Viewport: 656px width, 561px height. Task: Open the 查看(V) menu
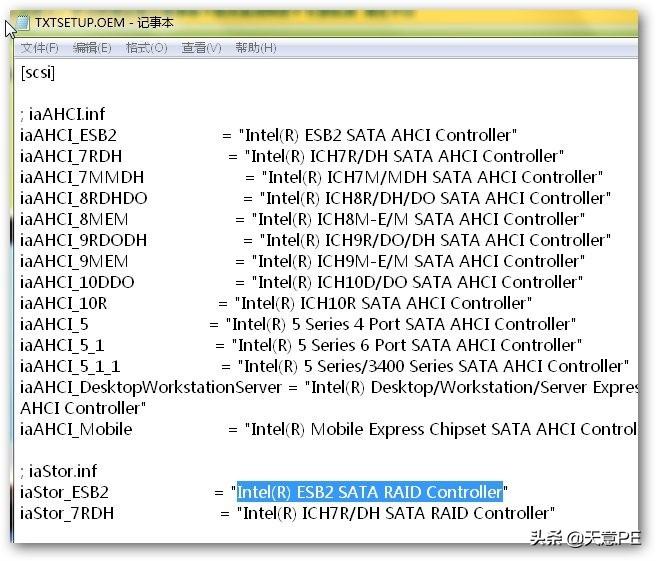tap(201, 48)
